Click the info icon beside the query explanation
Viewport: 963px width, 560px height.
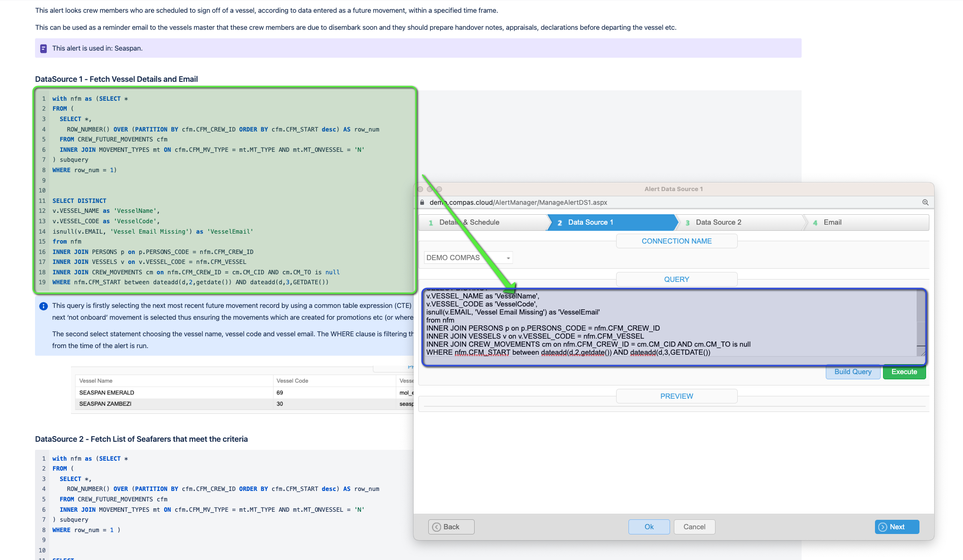[44, 306]
